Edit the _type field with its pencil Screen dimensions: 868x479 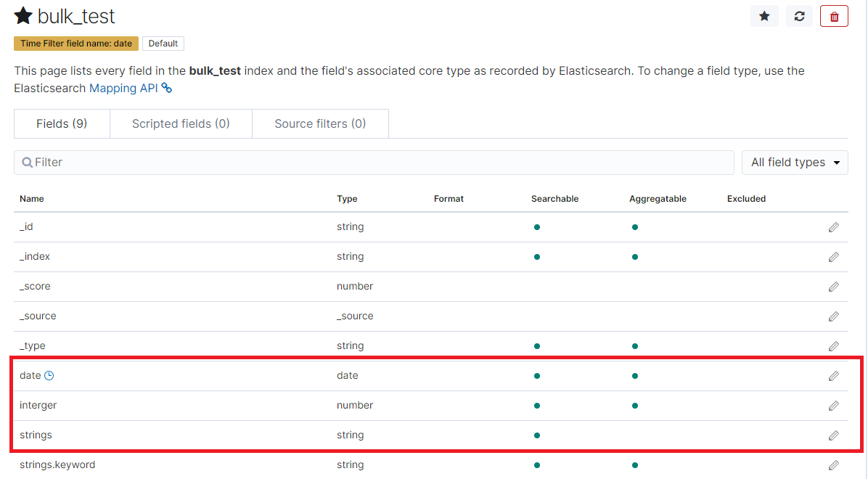coord(833,345)
